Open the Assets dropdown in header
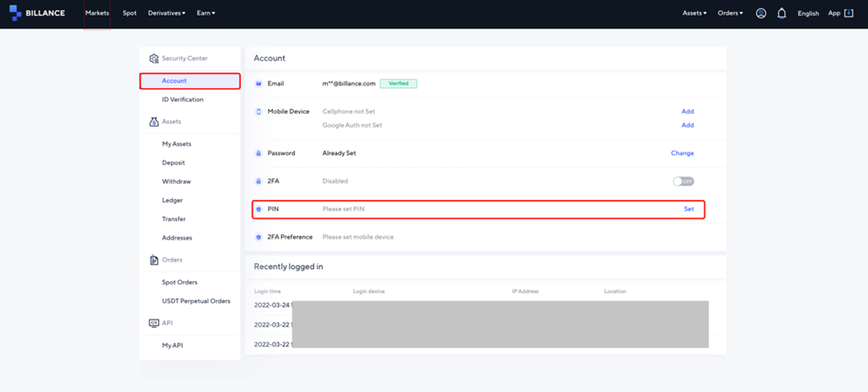This screenshot has height=392, width=868. click(694, 14)
